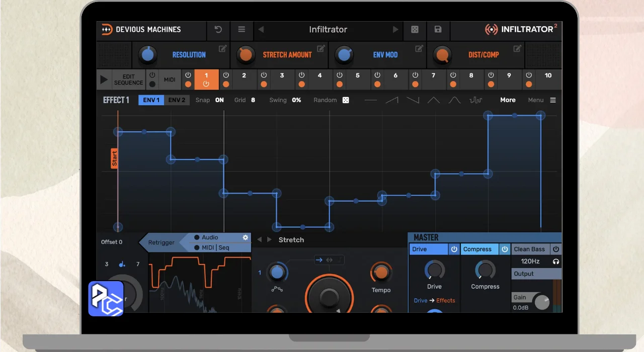
Task: Disable the Clean Bass power switch
Action: pyautogui.click(x=556, y=249)
